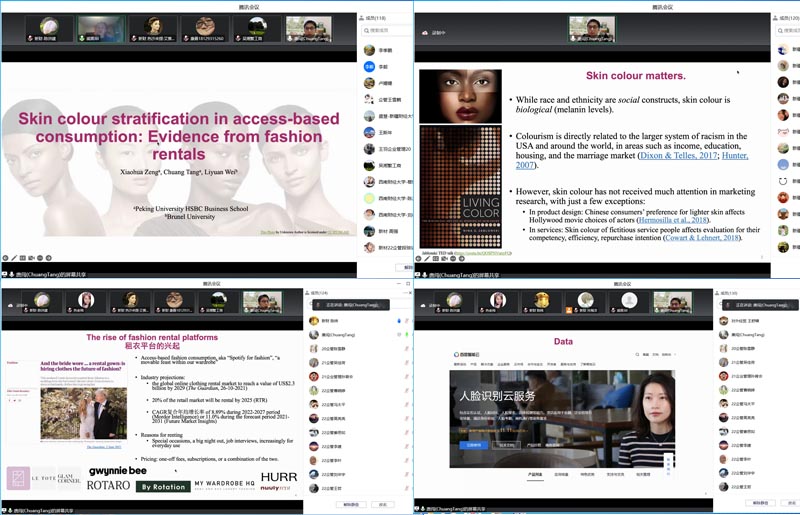800x515 pixels.
Task: Select ChuangTang's video thumbnail above Skin colour matters slide
Action: [x=592, y=28]
